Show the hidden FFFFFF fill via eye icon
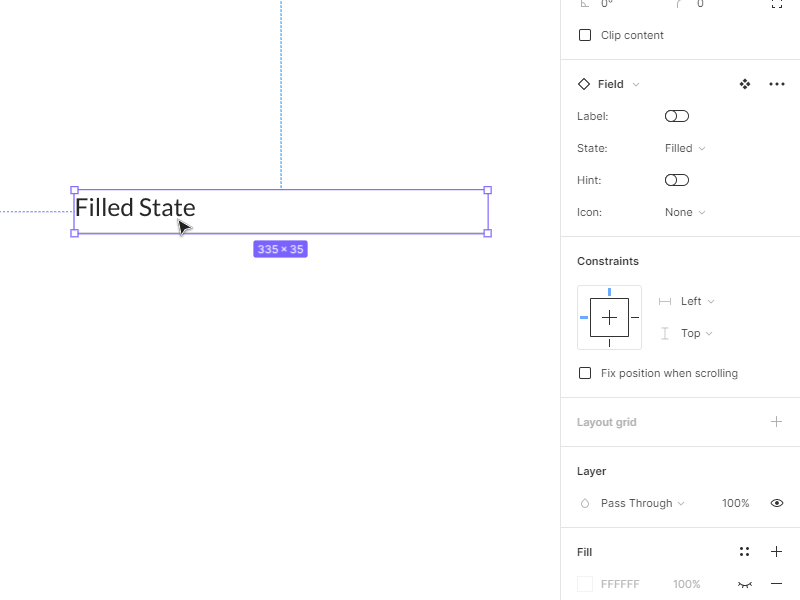This screenshot has height=600, width=800. tap(744, 583)
